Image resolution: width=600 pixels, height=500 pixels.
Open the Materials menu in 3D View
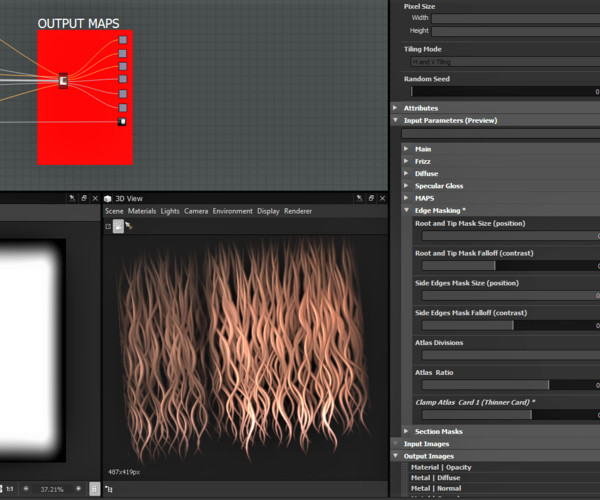[142, 211]
